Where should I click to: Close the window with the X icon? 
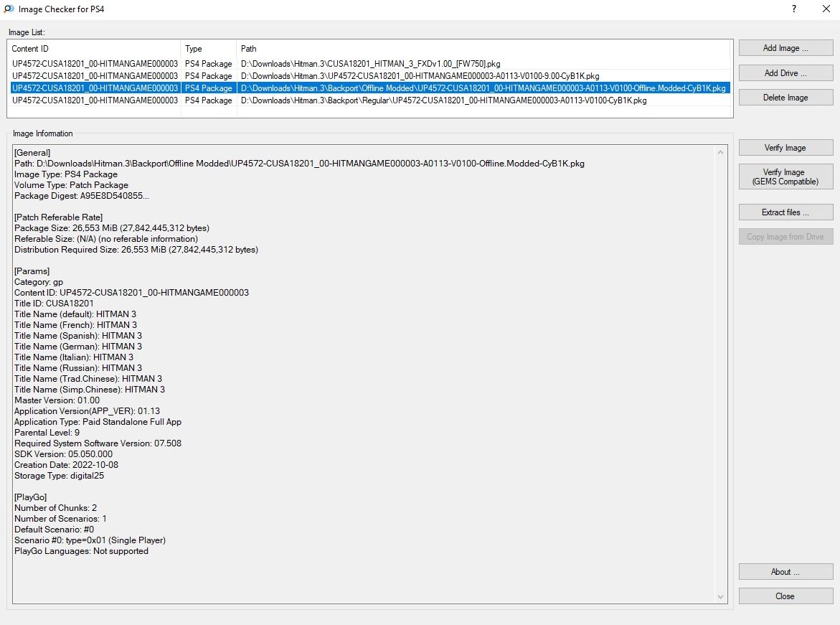tap(826, 9)
